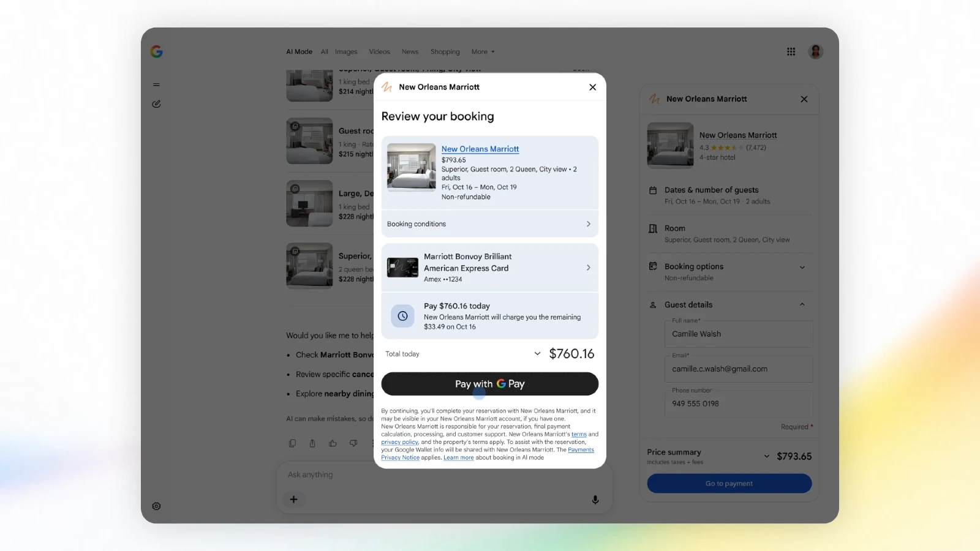The image size is (980, 551).
Task: Click the Google logo in the header
Action: coord(157,52)
